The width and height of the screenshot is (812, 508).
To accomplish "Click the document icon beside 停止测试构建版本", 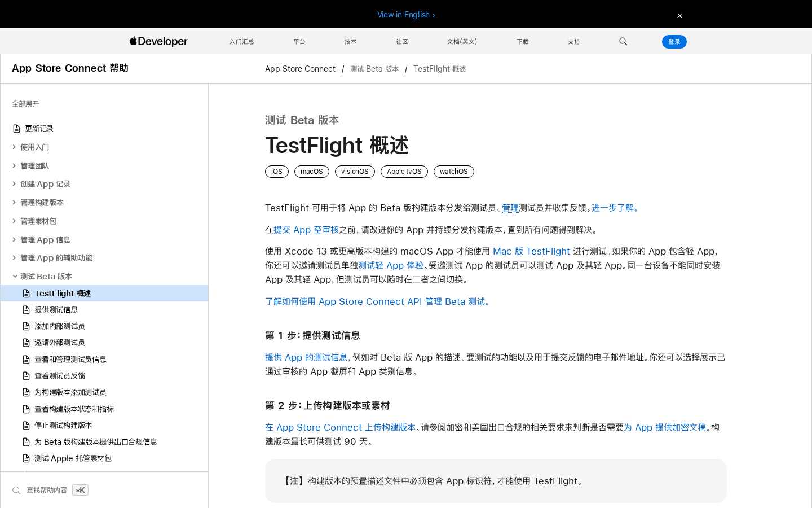I will pos(26,426).
